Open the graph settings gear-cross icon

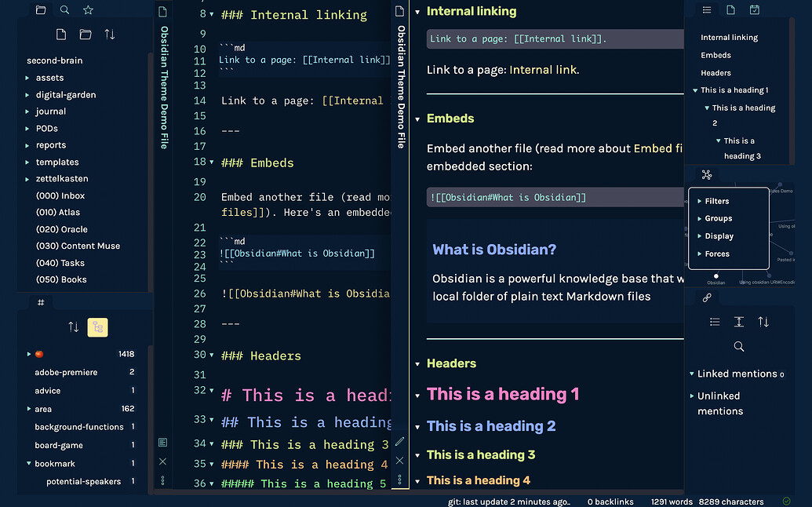click(707, 174)
